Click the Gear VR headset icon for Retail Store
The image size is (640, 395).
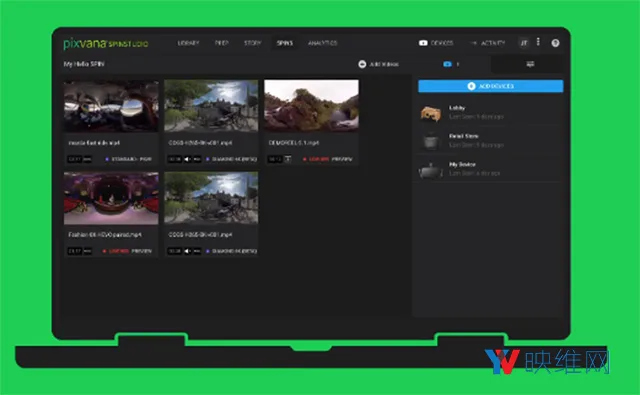pyautogui.click(x=431, y=142)
